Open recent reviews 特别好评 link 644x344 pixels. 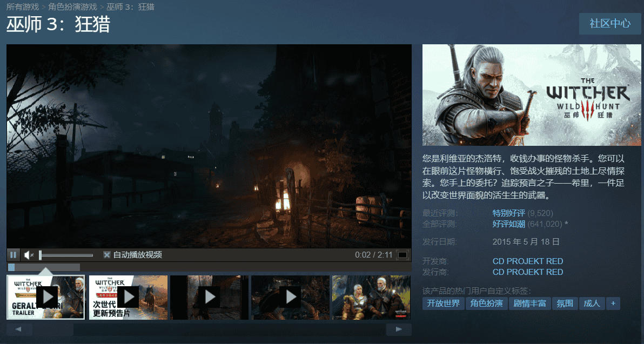508,213
